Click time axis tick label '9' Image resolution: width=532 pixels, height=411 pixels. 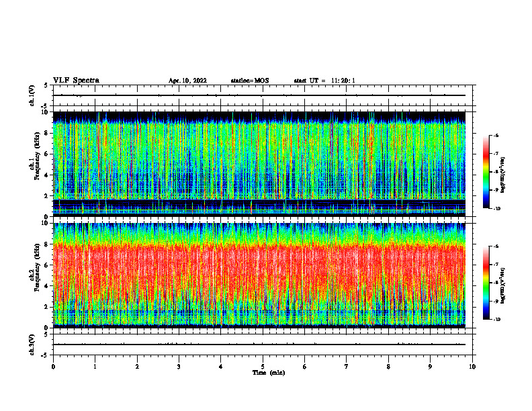click(x=430, y=367)
